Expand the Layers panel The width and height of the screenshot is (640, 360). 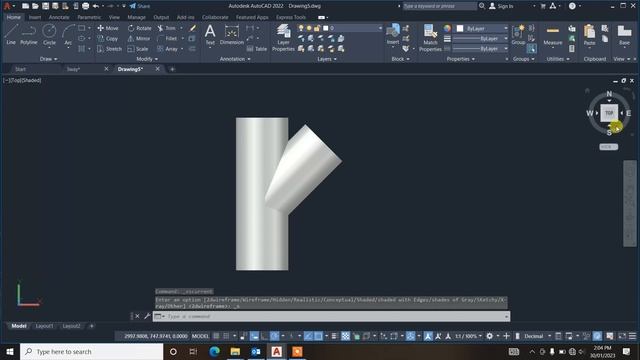tap(327, 59)
